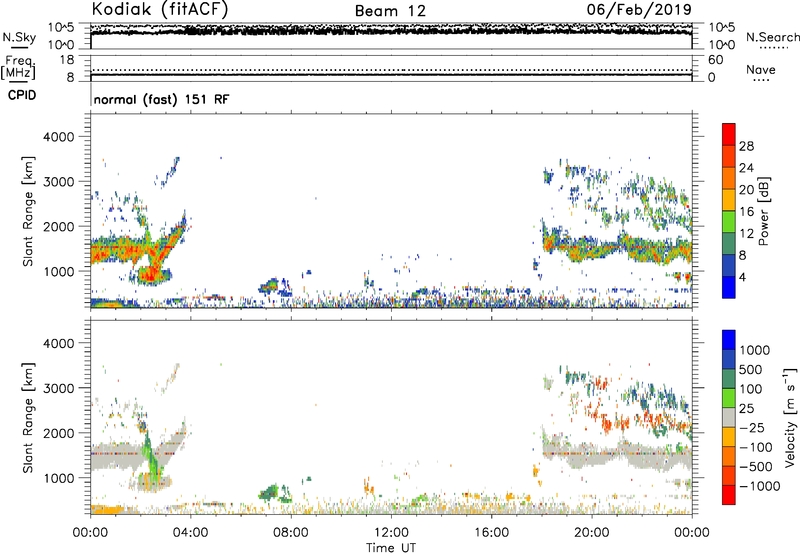The width and height of the screenshot is (800, 554).
Task: Click the left '10^5' noise axis tick
Action: point(61,28)
